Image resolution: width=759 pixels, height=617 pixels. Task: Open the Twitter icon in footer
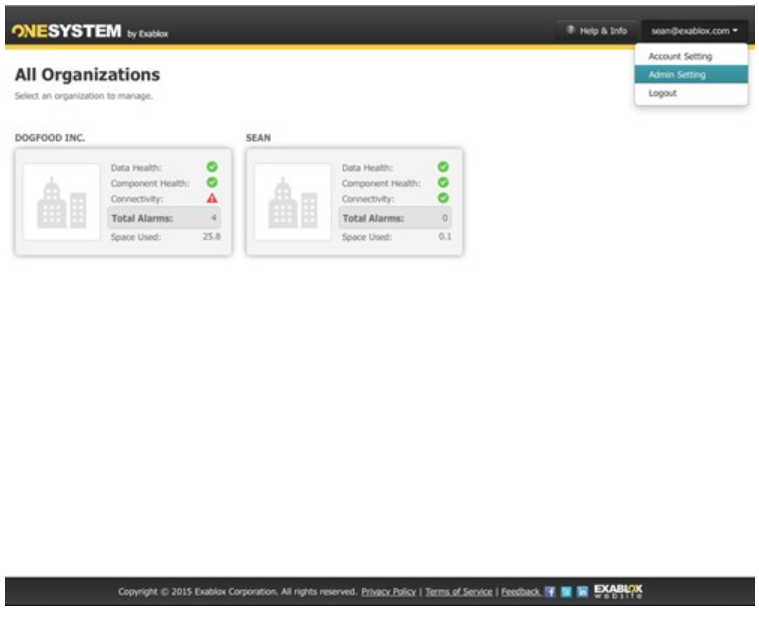pos(566,592)
